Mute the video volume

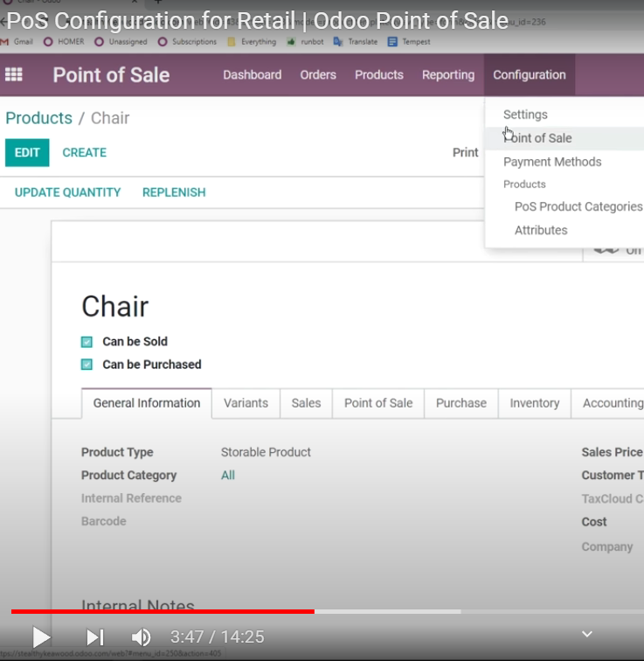141,637
